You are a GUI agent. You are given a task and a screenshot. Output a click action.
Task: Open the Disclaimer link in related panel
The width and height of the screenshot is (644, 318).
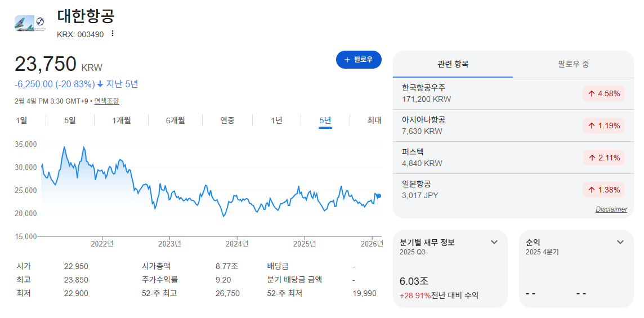(611, 209)
